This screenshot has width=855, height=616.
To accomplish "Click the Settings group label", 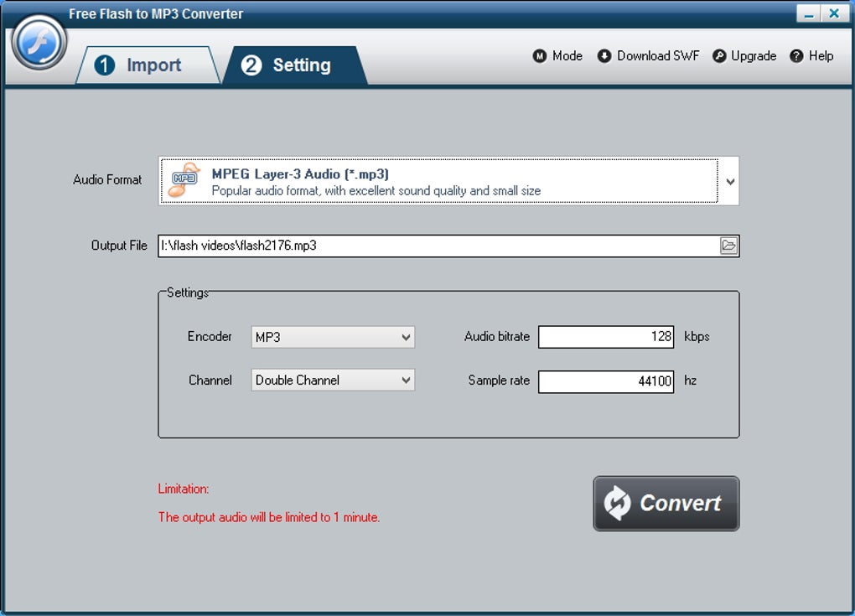I will (188, 292).
